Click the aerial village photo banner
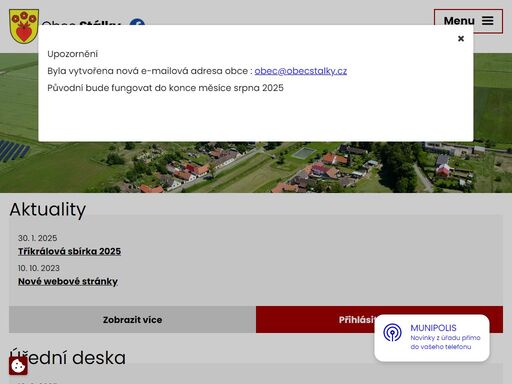 [x=256, y=167]
